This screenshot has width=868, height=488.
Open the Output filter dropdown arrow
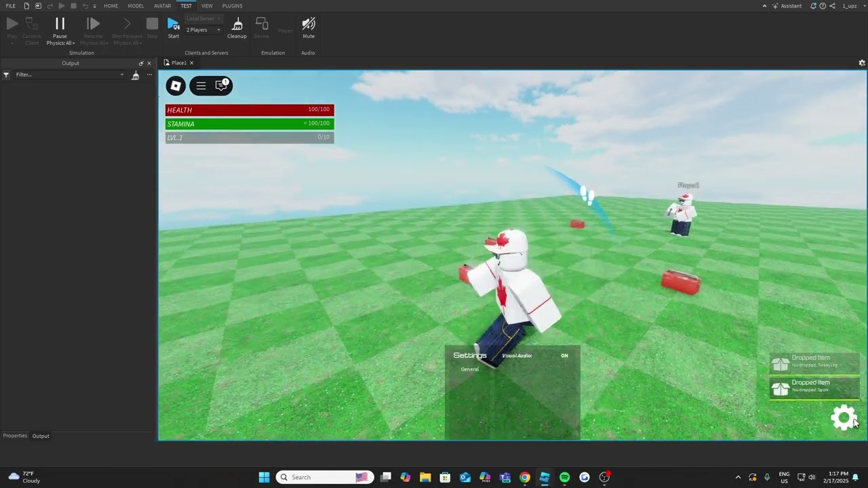coord(122,75)
